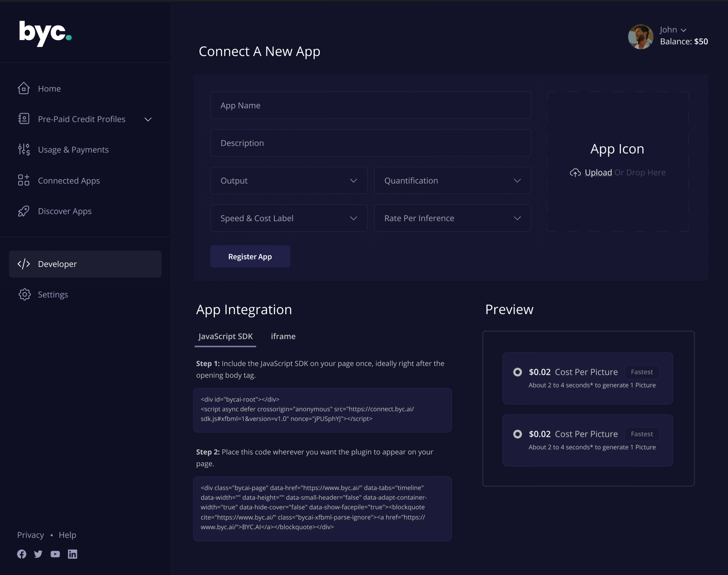
Task: Select the first $0.02 Cost Per Picture radio
Action: point(518,372)
